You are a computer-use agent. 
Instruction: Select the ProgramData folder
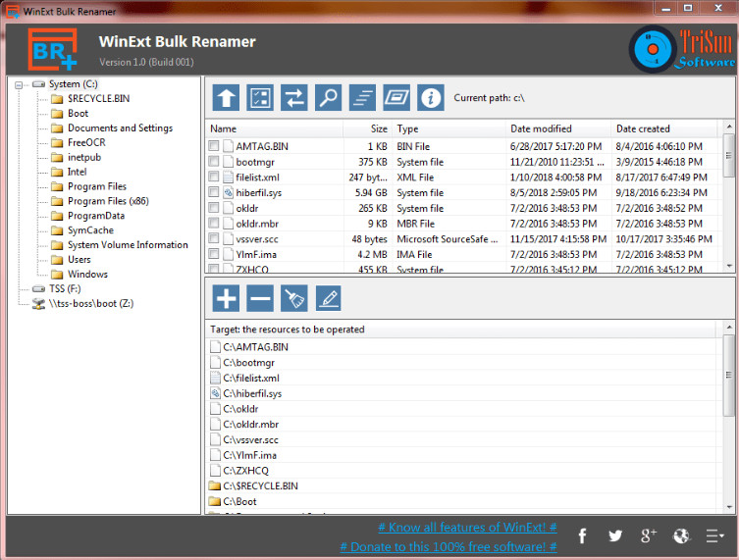pyautogui.click(x=95, y=216)
